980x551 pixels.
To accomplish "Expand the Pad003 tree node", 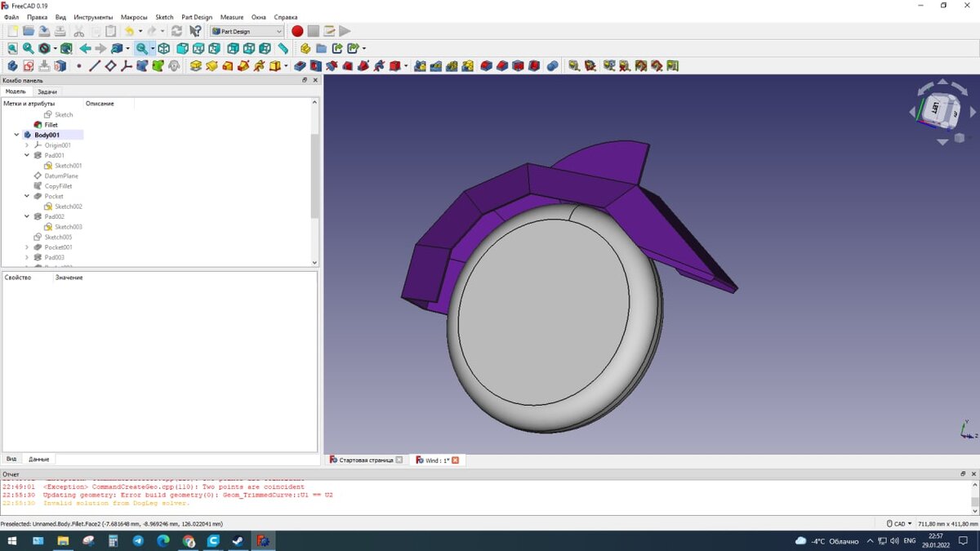I will [x=27, y=257].
